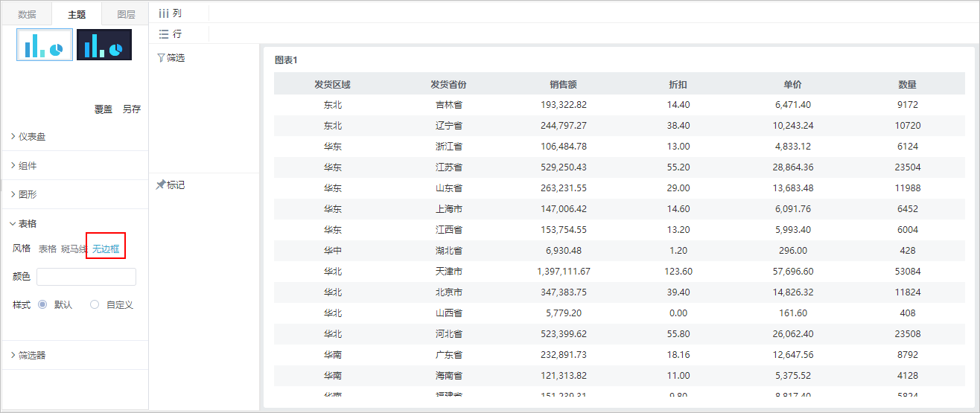Click the sales value 6,930.48
Screen dimensions: 980x413
click(564, 251)
